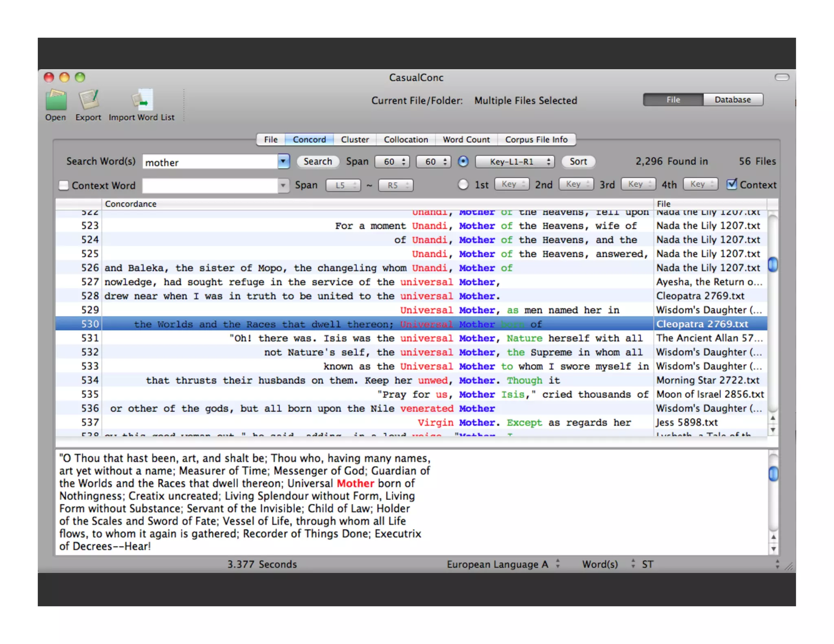Click the green zoom window button
834x644 pixels.
(80, 77)
